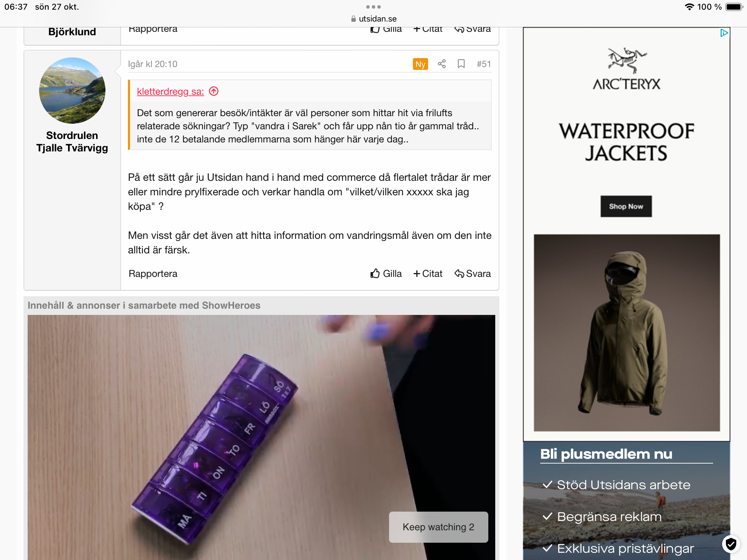
Task: Quote Stordrulen's post with +Citat
Action: [428, 273]
